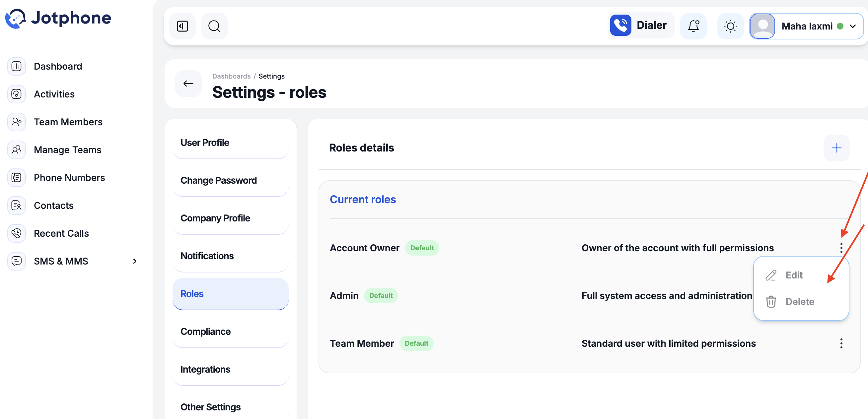Click the Contacts sidebar icon
This screenshot has height=419, width=868.
pos(17,206)
